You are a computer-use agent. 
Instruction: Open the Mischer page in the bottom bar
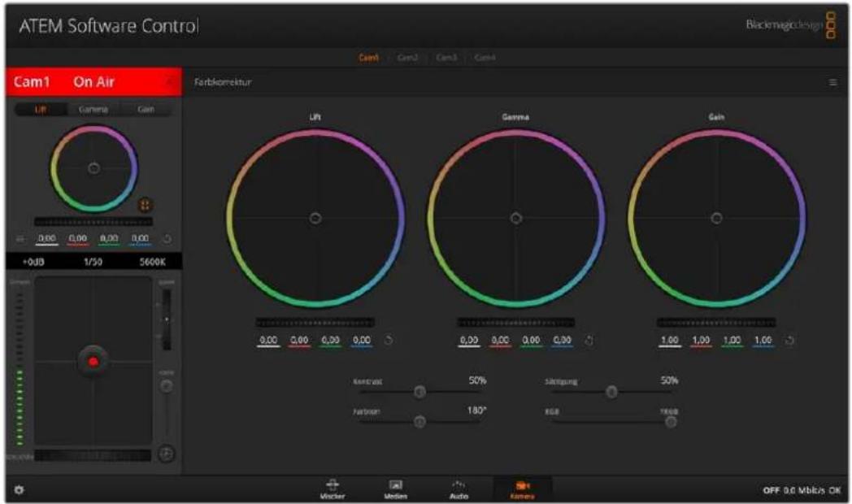click(332, 489)
